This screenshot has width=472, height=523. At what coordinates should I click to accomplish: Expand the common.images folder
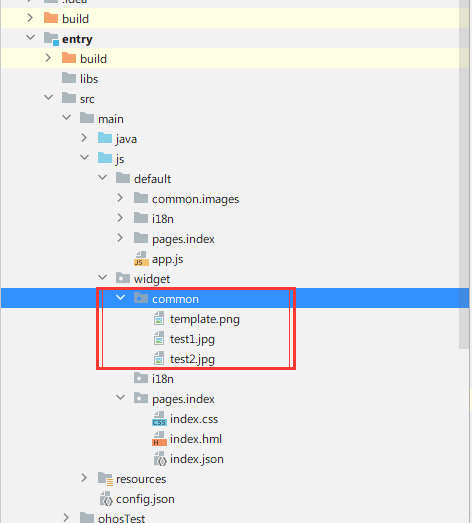point(120,198)
